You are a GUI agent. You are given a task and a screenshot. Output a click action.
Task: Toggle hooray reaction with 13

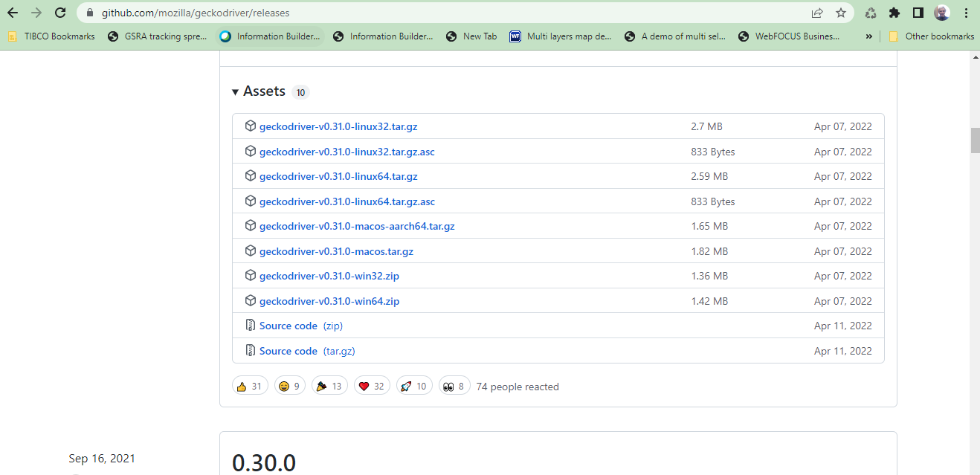(x=329, y=386)
